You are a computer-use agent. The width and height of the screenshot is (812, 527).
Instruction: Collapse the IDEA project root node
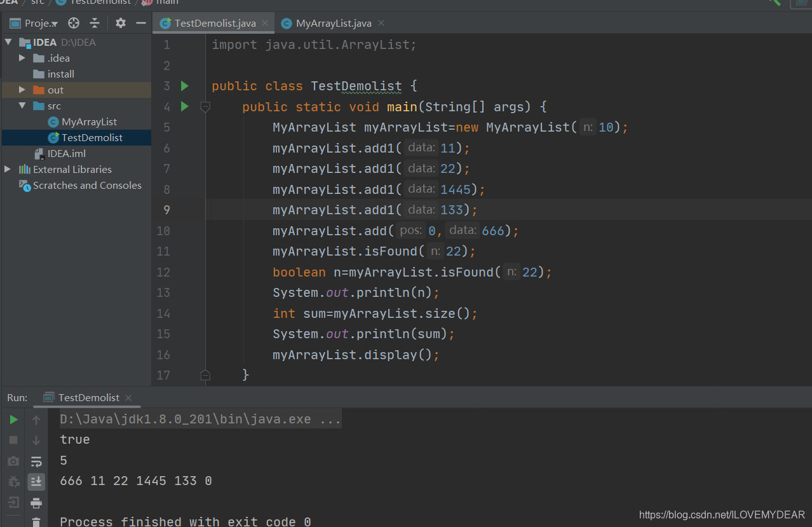[x=8, y=43]
